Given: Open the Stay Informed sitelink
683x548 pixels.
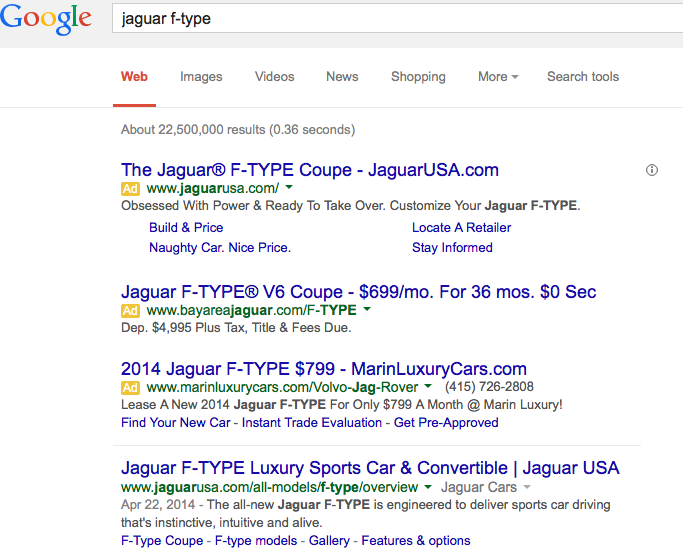Looking at the screenshot, I should coord(452,247).
